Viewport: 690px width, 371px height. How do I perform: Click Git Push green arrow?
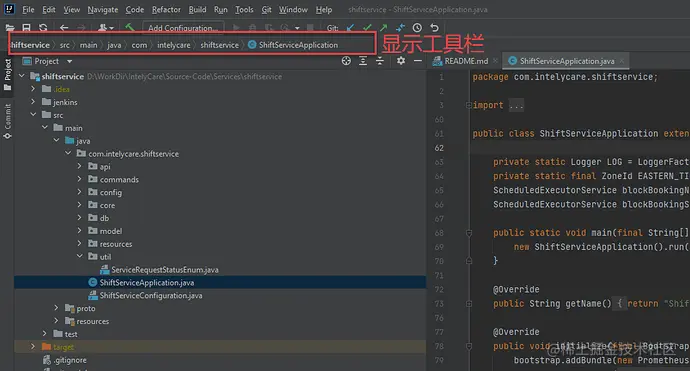click(384, 28)
